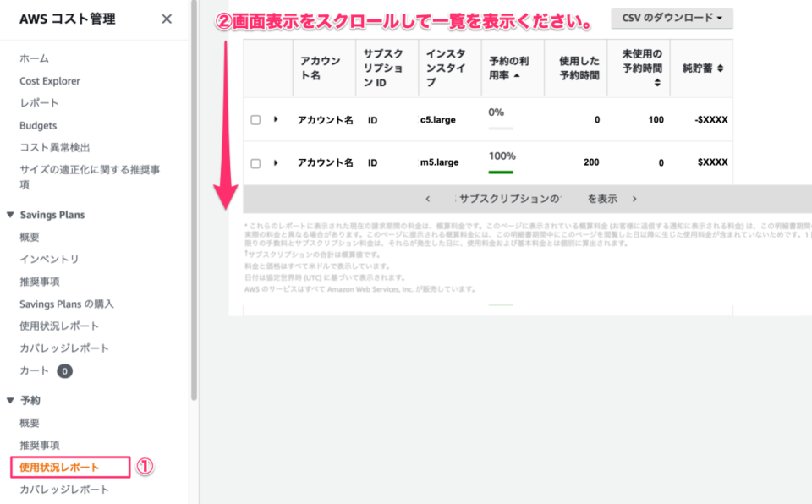Go to Budgets in the sidebar

pyautogui.click(x=38, y=125)
